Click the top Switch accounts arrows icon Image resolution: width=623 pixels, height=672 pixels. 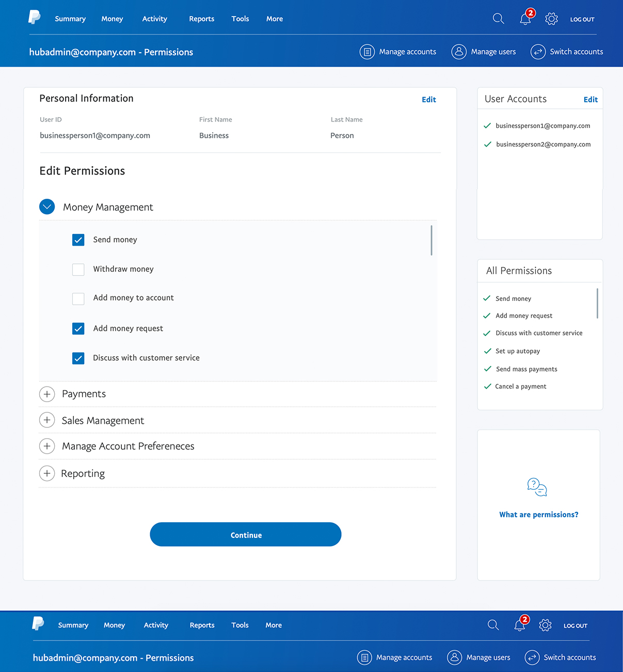pyautogui.click(x=538, y=52)
